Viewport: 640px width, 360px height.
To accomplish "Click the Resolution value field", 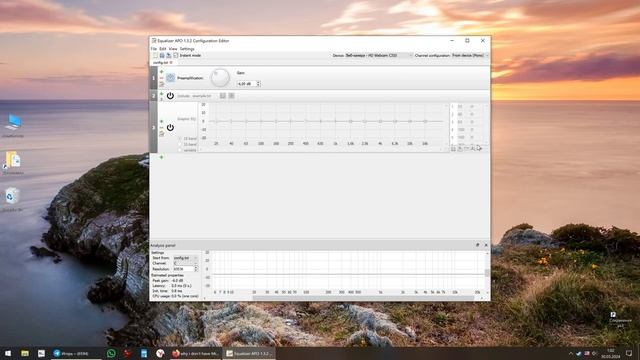I will click(x=183, y=269).
